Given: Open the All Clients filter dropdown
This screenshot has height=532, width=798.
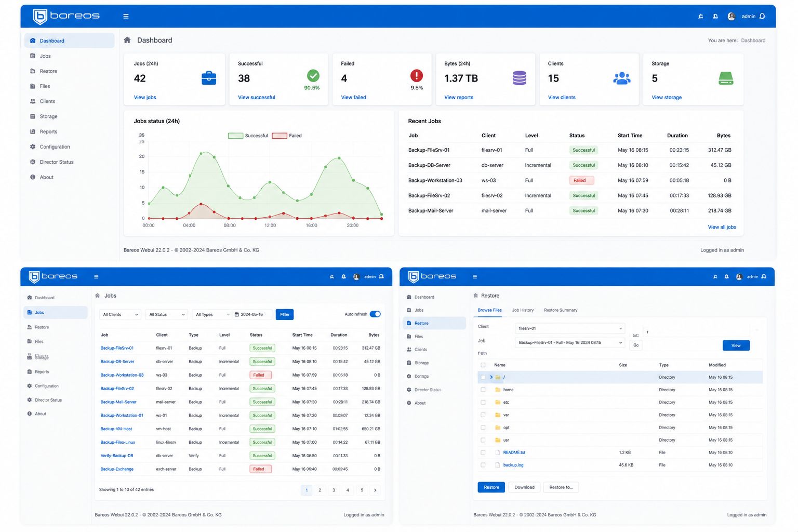Looking at the screenshot, I should pos(120,314).
